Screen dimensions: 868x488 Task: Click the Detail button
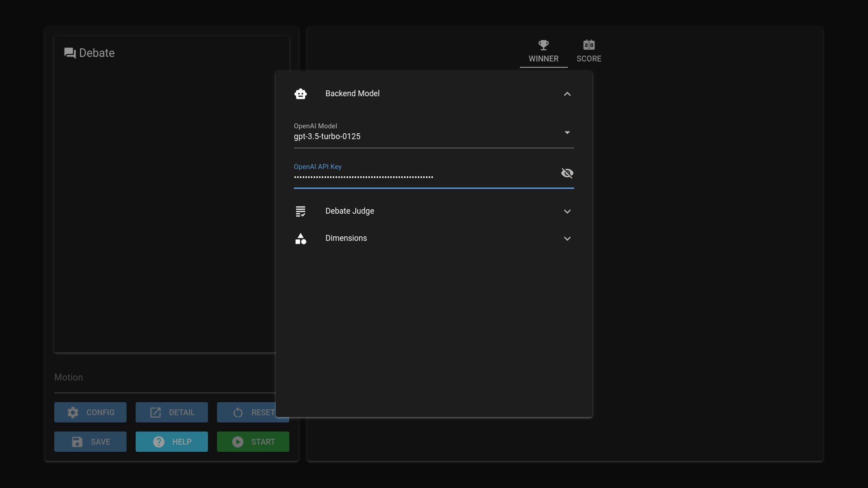(x=172, y=413)
